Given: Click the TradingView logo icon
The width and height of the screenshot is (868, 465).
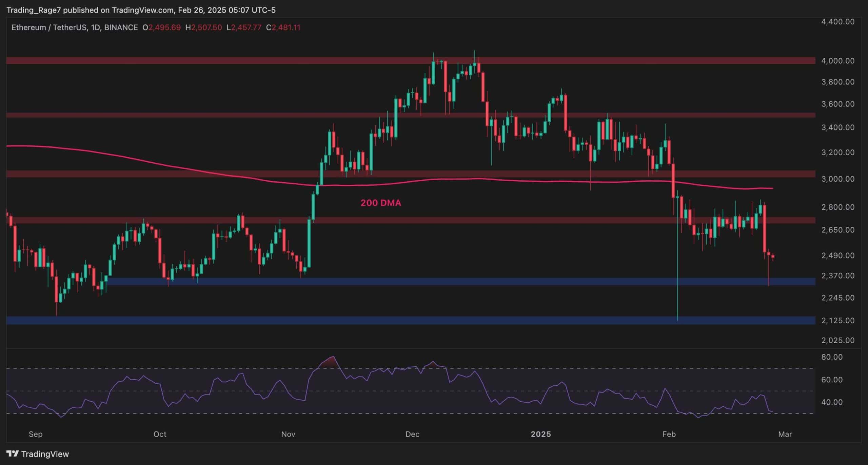Looking at the screenshot, I should coord(13,453).
